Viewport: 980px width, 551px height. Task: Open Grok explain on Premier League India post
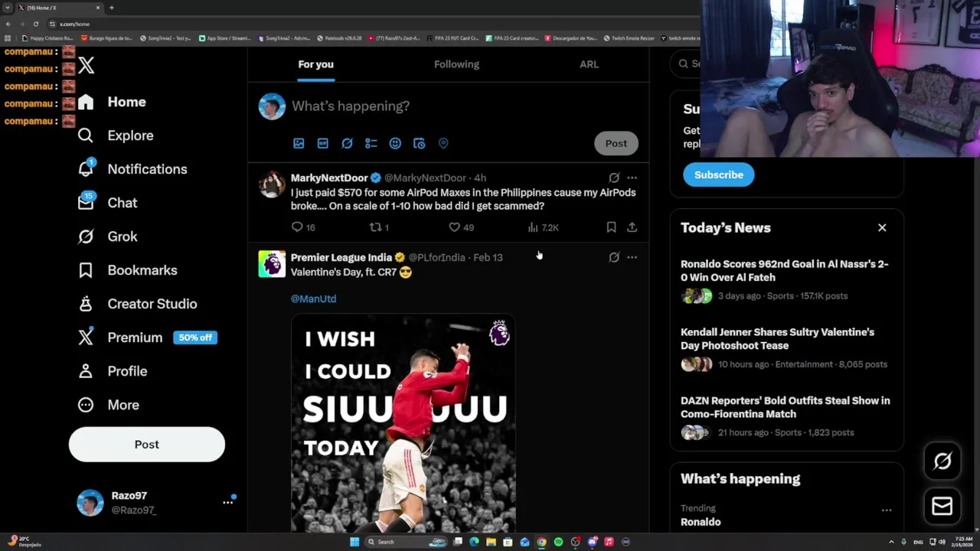(x=614, y=257)
